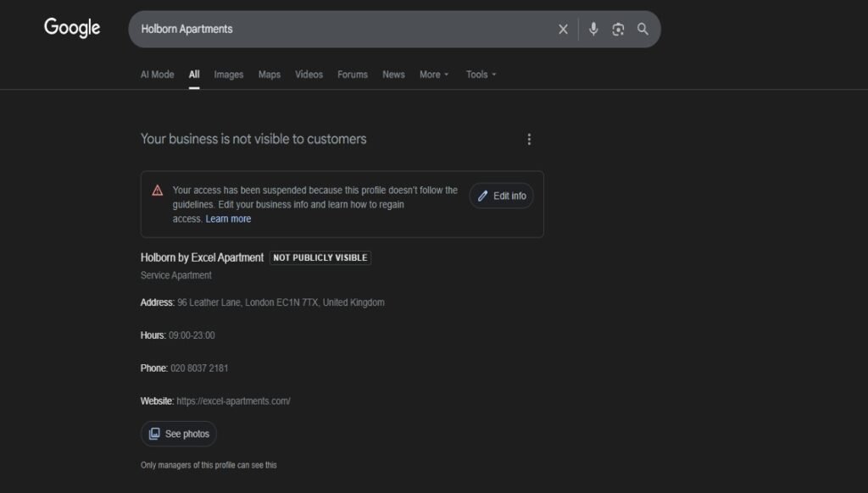Go to the Forums tab

pos(352,75)
